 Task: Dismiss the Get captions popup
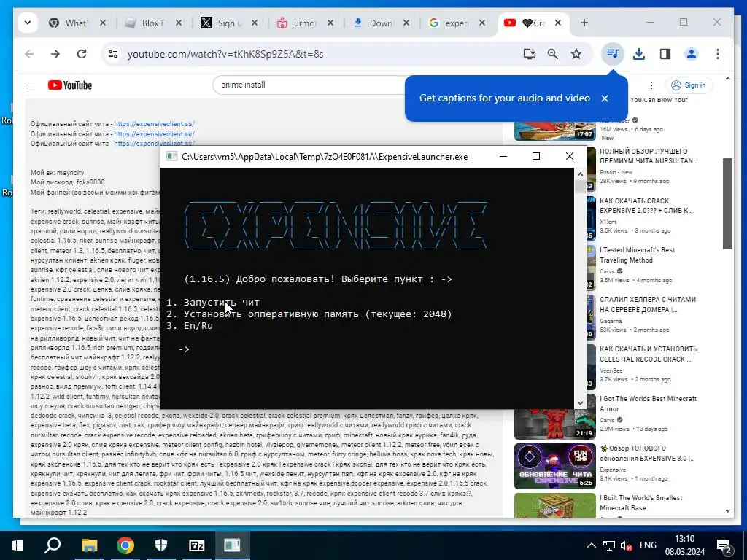coord(605,98)
